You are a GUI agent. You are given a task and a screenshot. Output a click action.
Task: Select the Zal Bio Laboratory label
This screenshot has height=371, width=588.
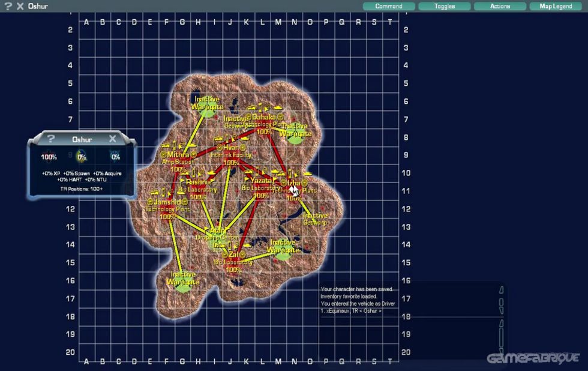point(233,259)
